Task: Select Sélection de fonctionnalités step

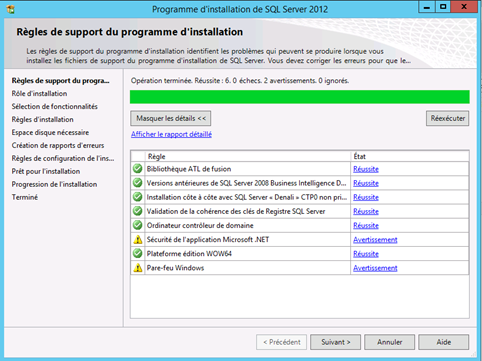Action: coord(55,107)
